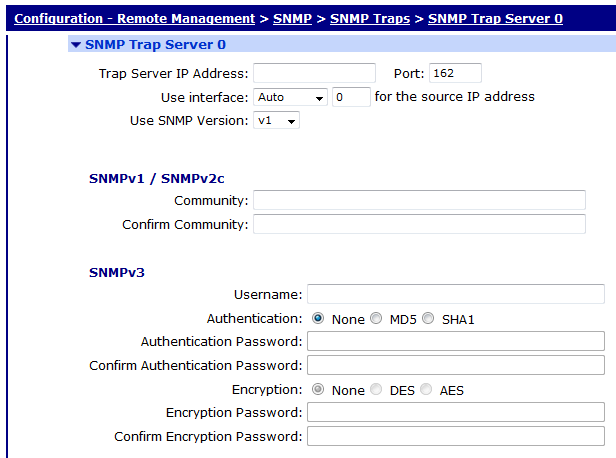This screenshot has width=616, height=458.
Task: Click the SNMPv3 Username field
Action: 455,294
